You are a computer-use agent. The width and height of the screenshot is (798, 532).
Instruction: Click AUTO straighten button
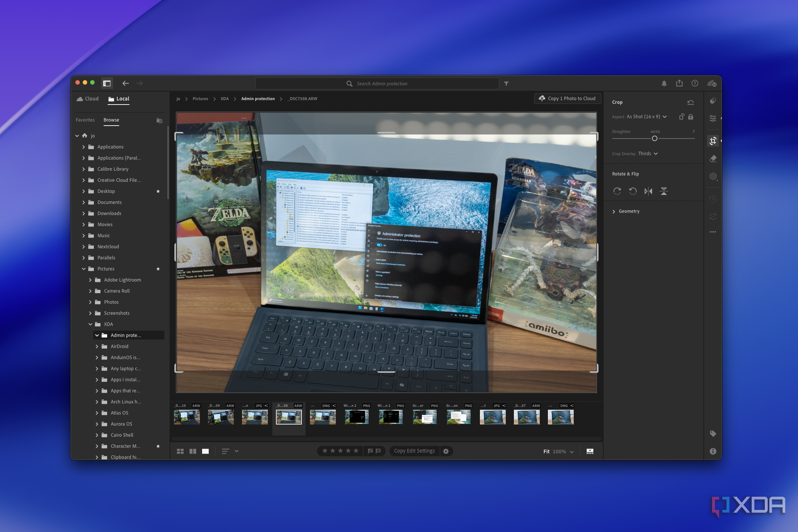pos(655,132)
